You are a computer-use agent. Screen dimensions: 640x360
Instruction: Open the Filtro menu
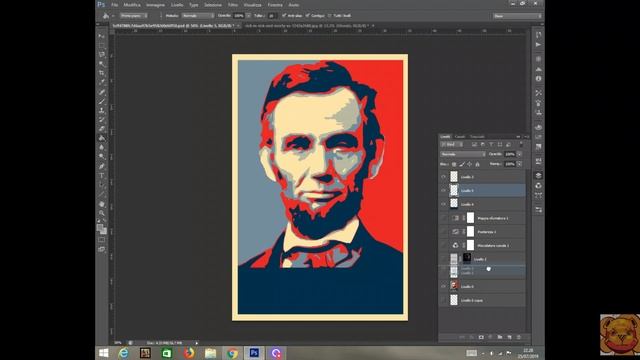pyautogui.click(x=233, y=5)
